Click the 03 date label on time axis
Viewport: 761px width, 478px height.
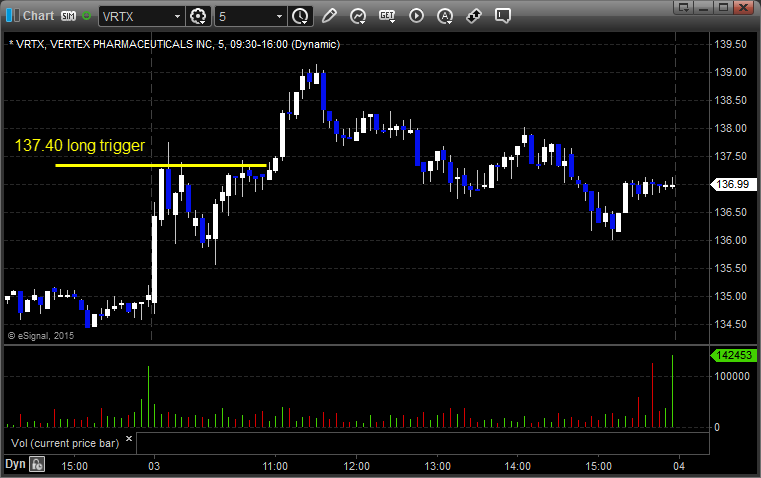click(154, 466)
